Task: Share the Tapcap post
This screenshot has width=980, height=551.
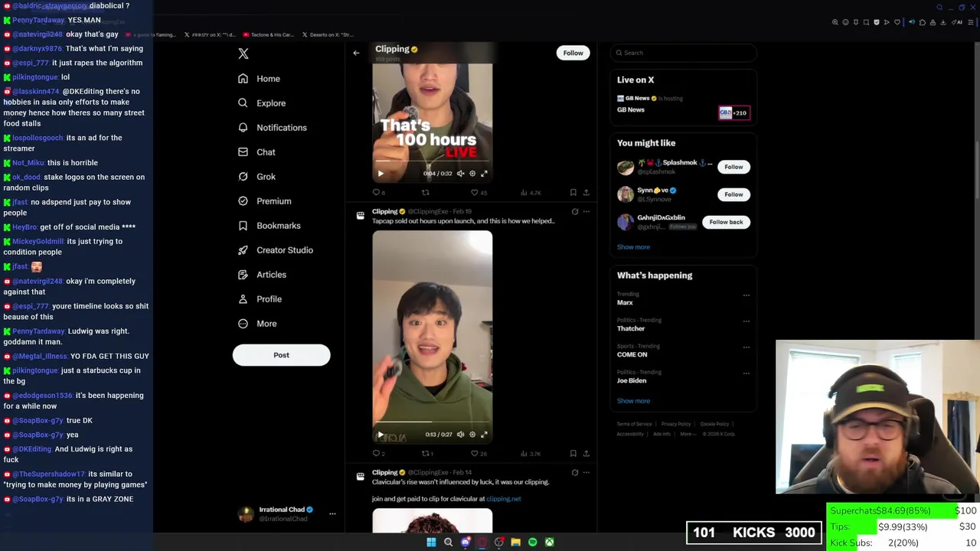Action: (586, 454)
